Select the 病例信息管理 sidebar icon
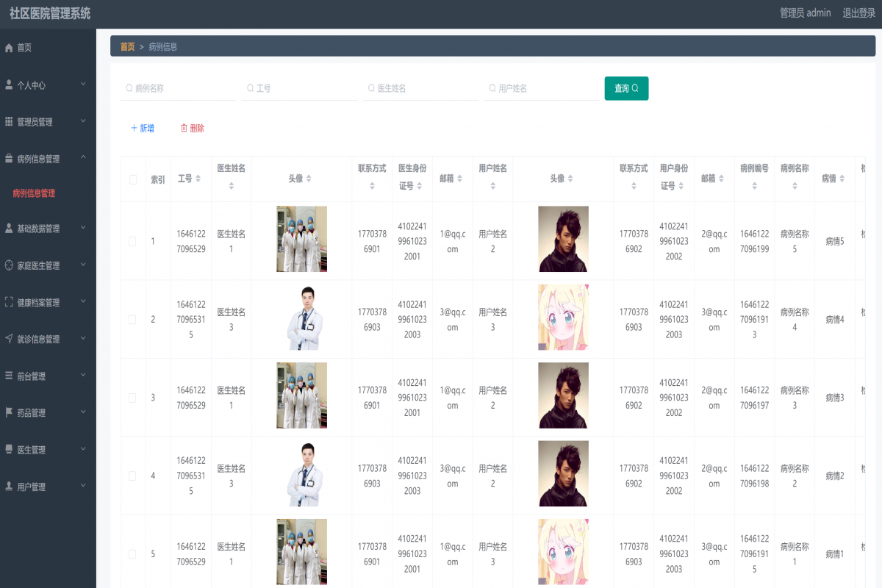Viewport: 882px width, 588px height. pyautogui.click(x=10, y=158)
